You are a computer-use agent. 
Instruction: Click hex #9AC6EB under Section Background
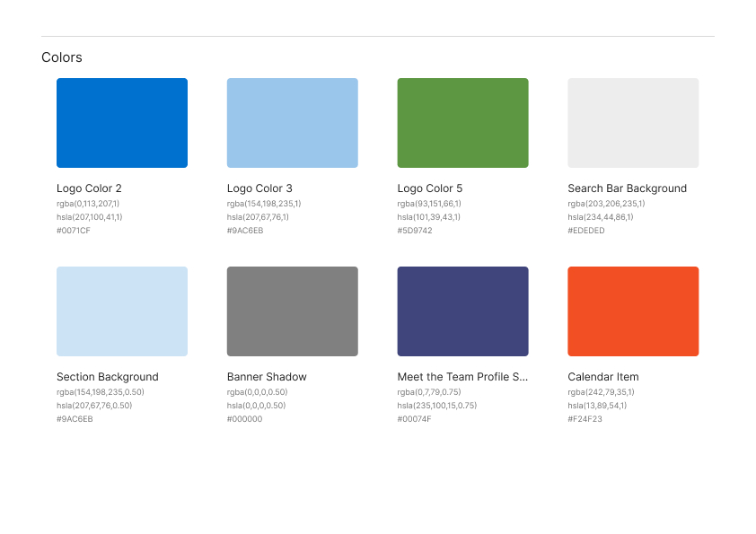75,419
